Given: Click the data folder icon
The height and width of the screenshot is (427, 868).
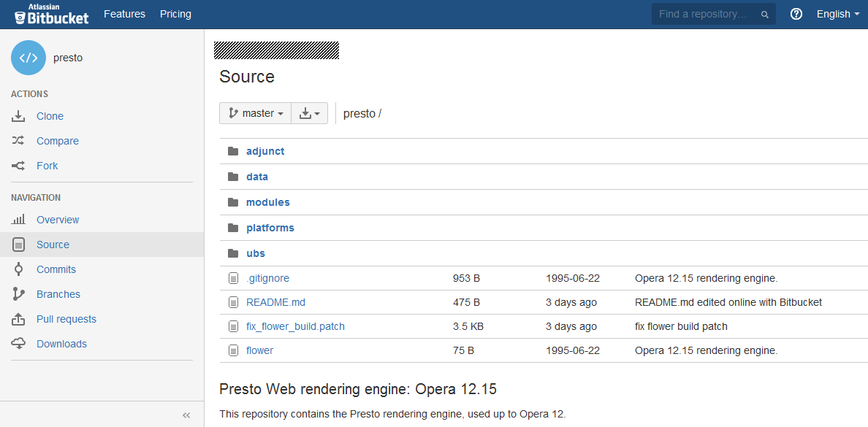Looking at the screenshot, I should point(233,177).
